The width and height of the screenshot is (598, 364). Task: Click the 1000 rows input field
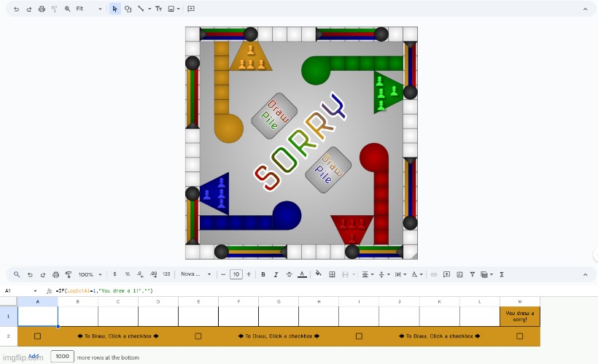coord(62,356)
